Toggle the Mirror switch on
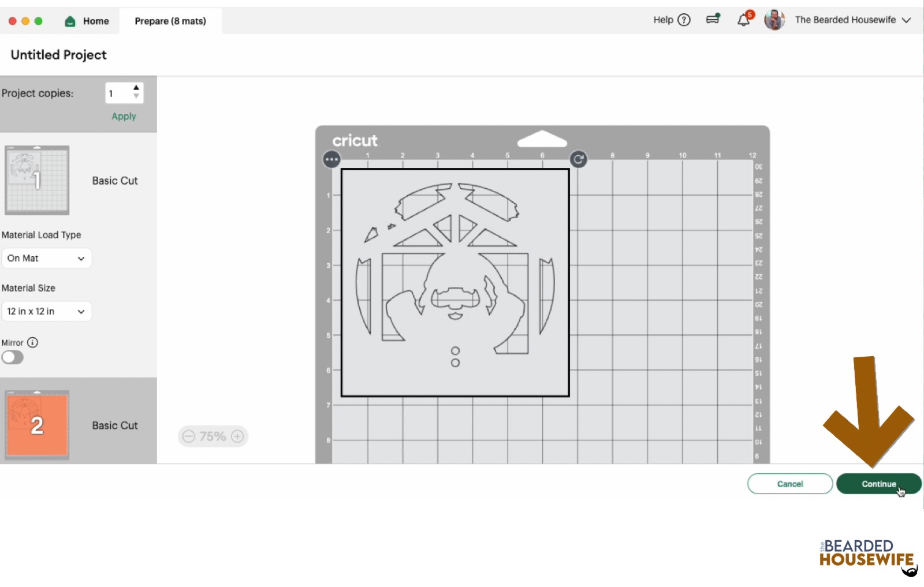Screen dimensions: 924x587 (13, 357)
